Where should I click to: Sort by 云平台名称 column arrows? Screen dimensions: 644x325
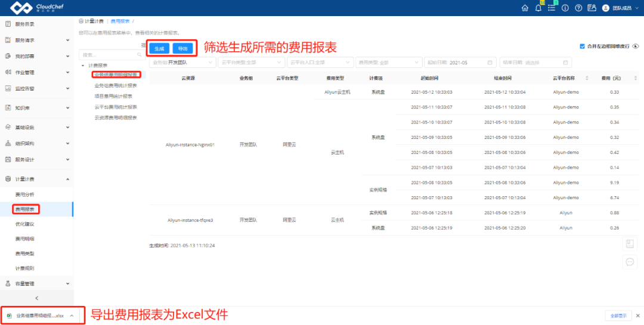tap(587, 78)
